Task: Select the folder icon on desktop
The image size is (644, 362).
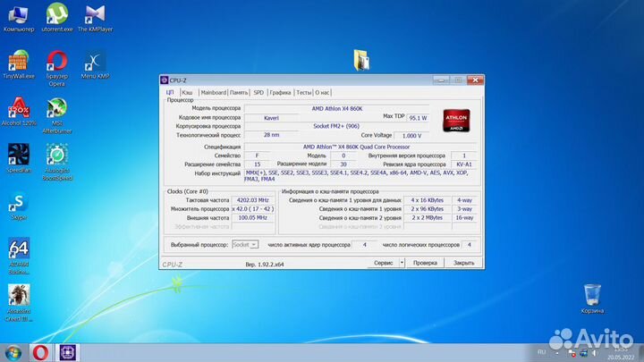Action: point(361,60)
